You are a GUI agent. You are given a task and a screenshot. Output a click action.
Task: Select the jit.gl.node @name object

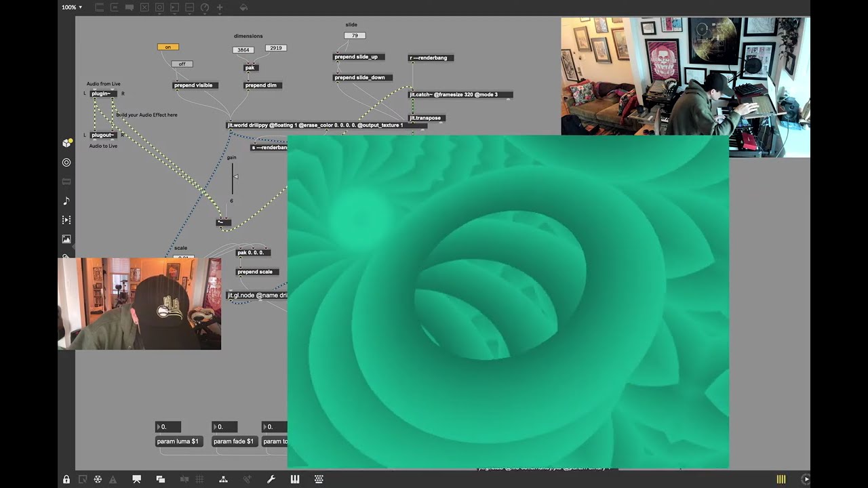click(258, 296)
